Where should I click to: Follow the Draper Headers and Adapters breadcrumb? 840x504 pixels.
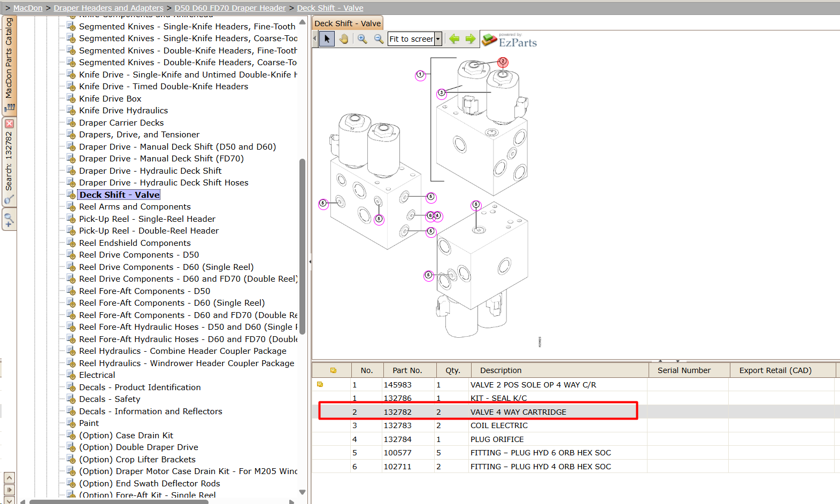pyautogui.click(x=109, y=8)
